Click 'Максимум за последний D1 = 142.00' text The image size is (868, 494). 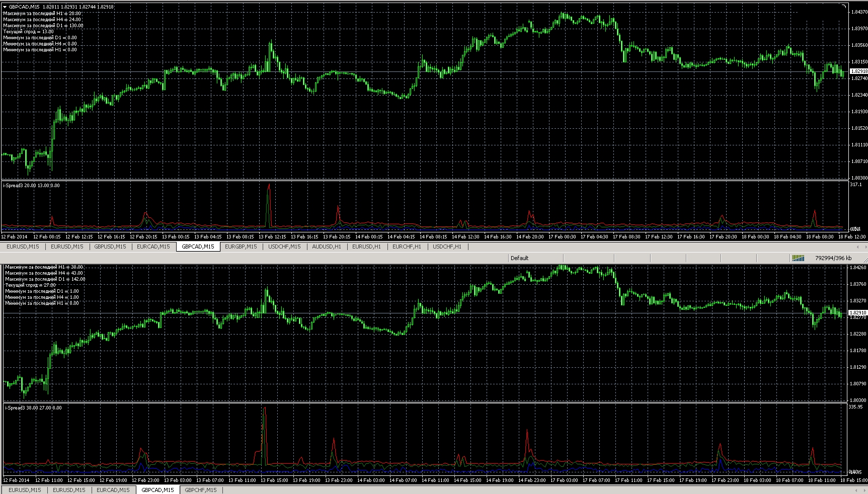point(45,279)
